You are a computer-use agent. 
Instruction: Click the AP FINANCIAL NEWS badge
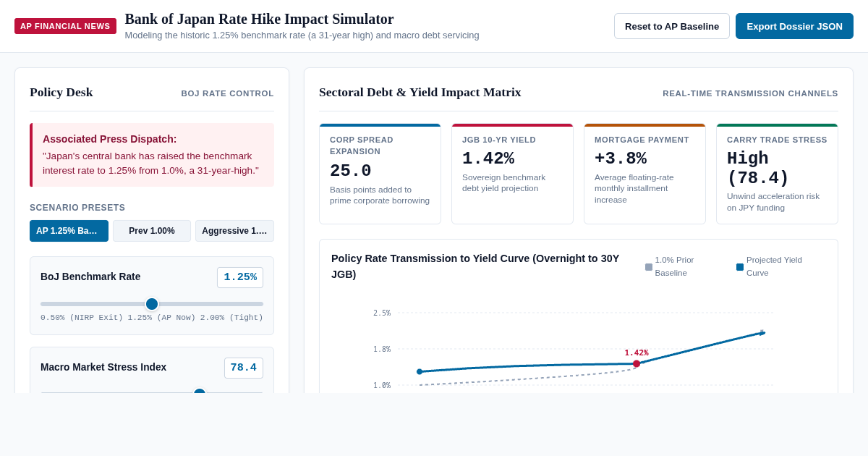pyautogui.click(x=65, y=26)
